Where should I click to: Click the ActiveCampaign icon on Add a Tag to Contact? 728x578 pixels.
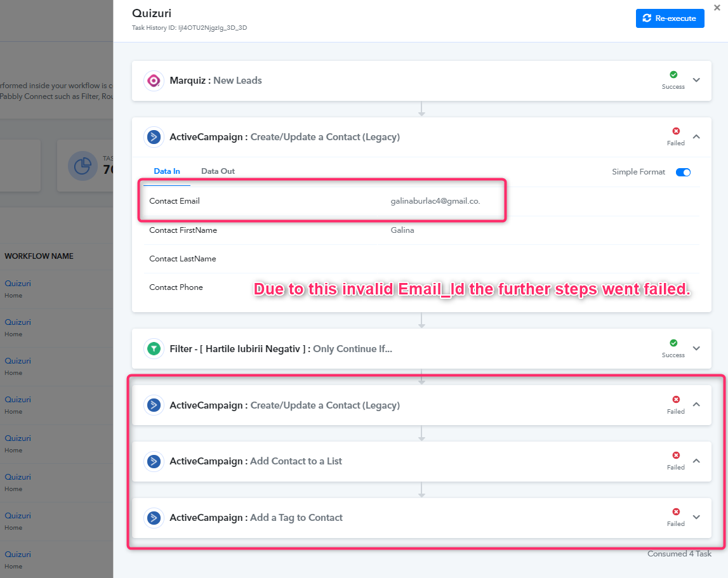(154, 518)
